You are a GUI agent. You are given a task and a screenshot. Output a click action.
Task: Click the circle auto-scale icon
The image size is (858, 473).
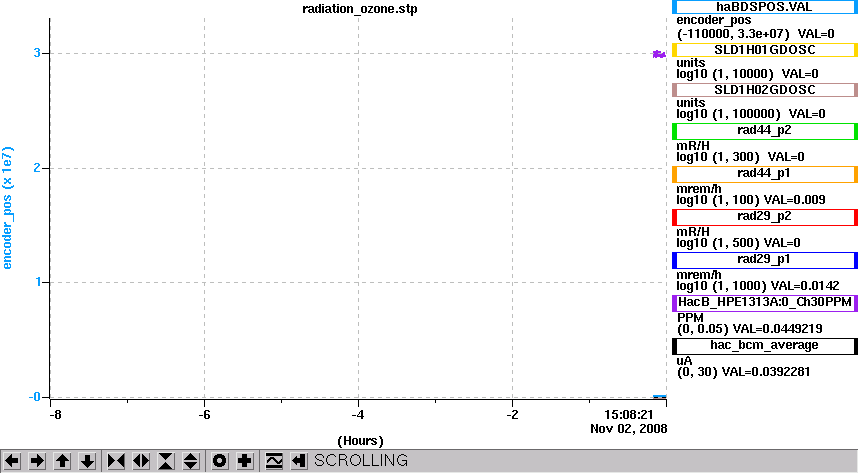click(219, 461)
